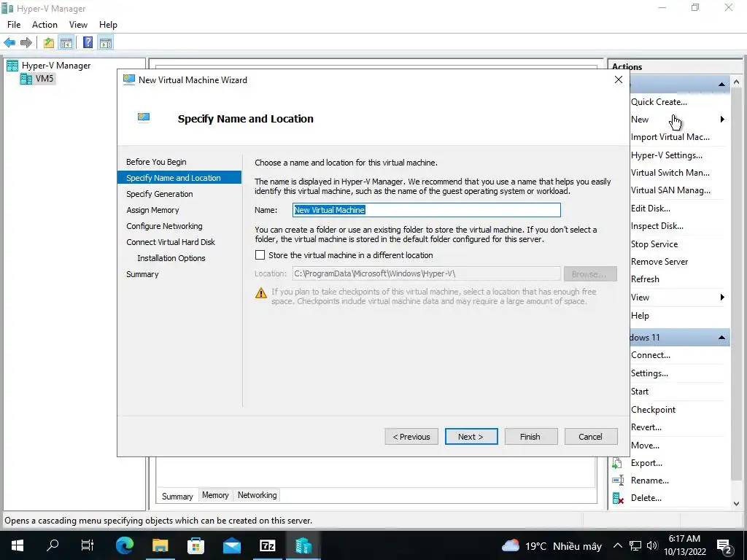The height and width of the screenshot is (560, 747).
Task: Click the Delete action icon
Action: coord(618,498)
